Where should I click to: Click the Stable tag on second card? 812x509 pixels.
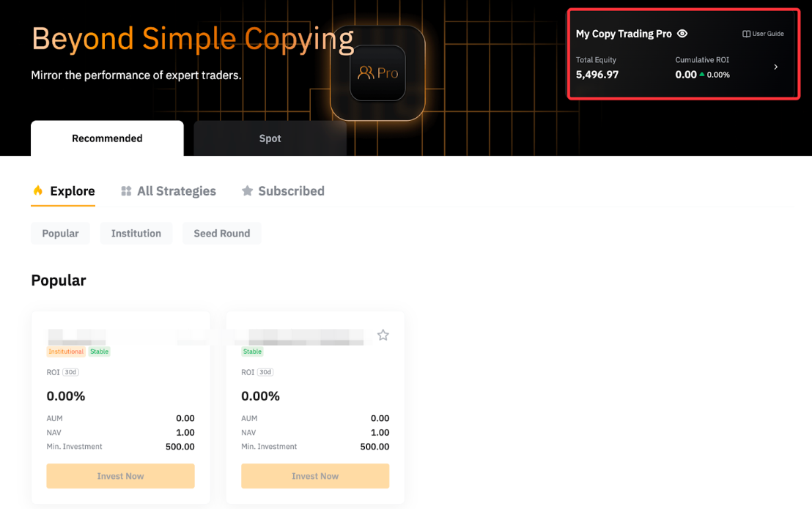(x=252, y=352)
